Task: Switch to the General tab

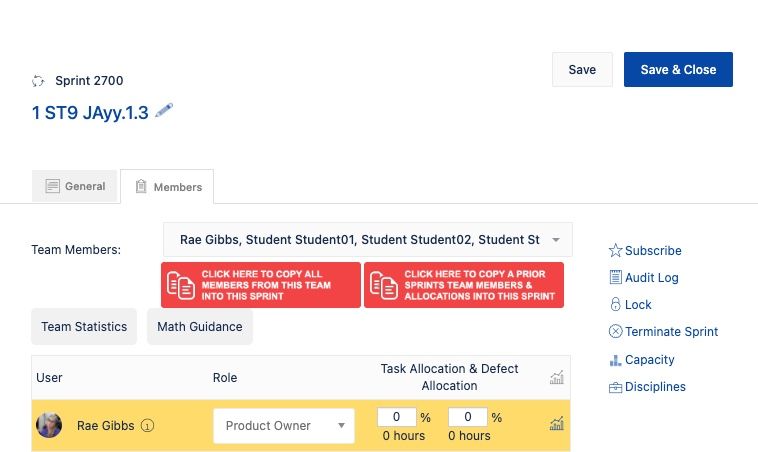Action: (75, 186)
